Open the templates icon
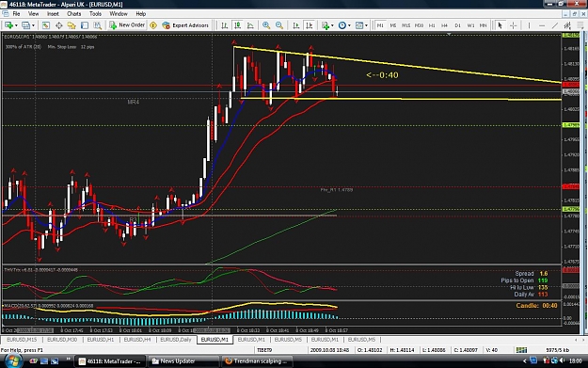Image resolution: width=588 pixels, height=368 pixels. click(358, 25)
